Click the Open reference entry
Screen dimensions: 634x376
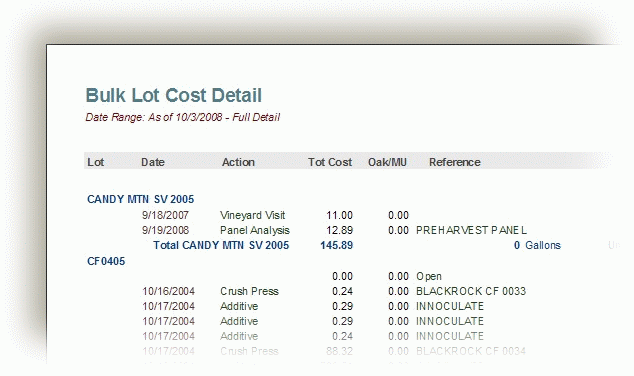point(429,276)
